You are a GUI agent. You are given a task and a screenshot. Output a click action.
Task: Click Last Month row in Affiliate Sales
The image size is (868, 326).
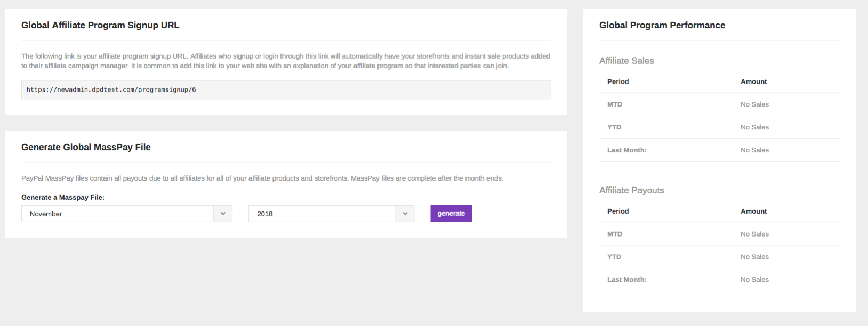point(719,150)
